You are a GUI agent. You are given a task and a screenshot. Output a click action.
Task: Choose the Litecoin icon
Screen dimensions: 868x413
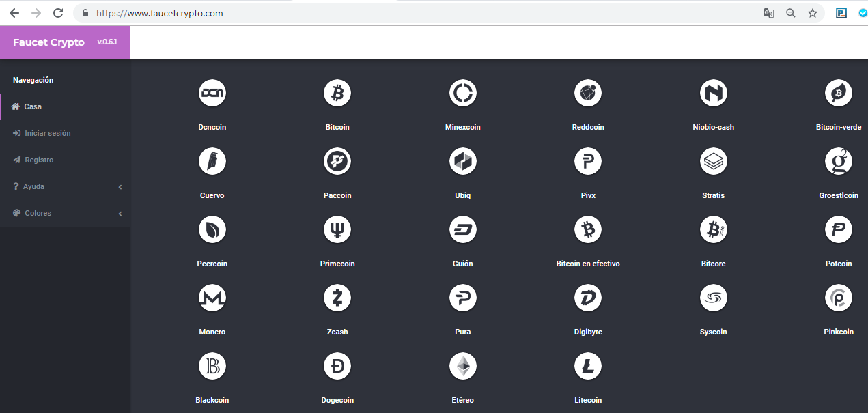point(588,366)
